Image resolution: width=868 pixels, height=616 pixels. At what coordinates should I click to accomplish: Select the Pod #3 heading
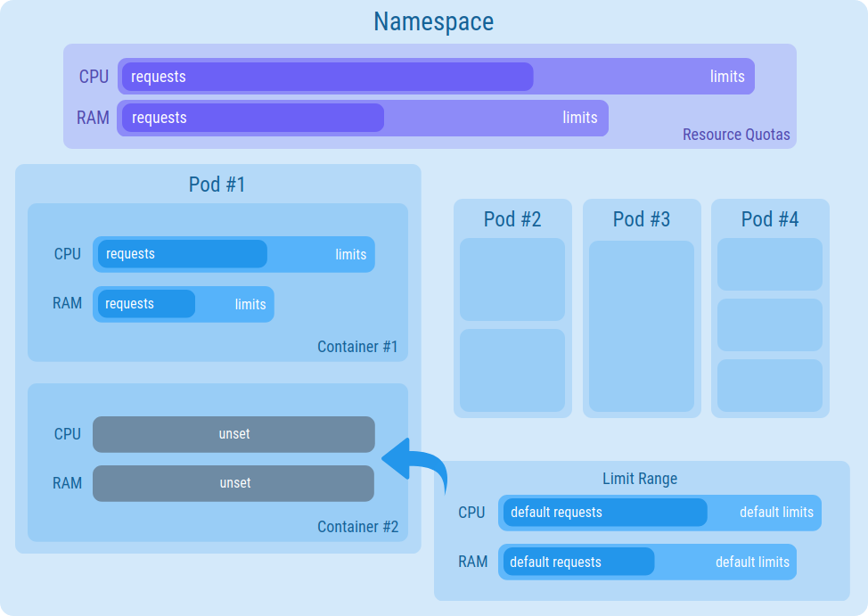pyautogui.click(x=641, y=219)
